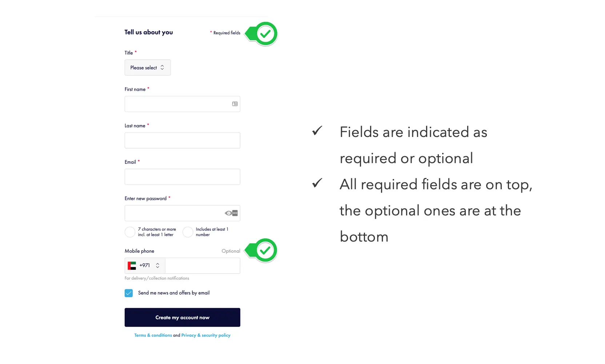Viewport: 605px width, 364px height.
Task: Click the Title dropdown chevron arrows
Action: point(162,68)
